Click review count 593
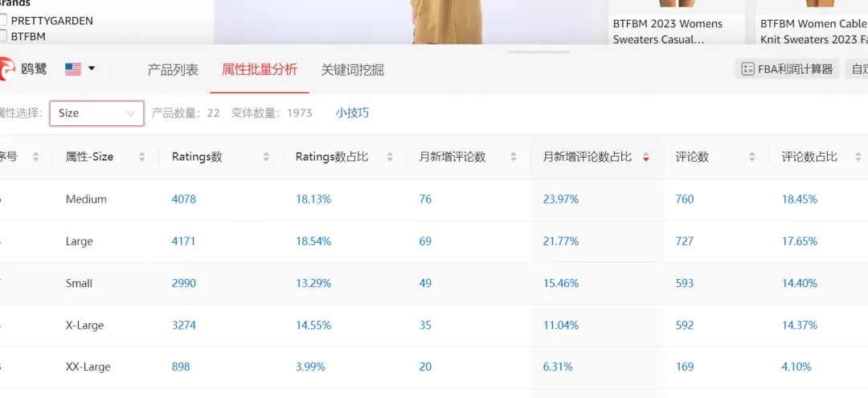Viewport: 868px width, 398px height. [685, 283]
